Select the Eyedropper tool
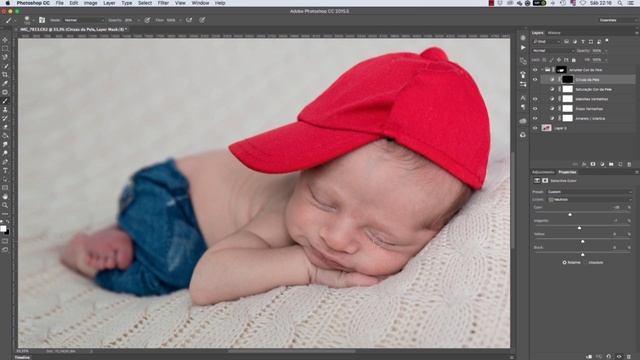Image resolution: width=640 pixels, height=360 pixels. coord(5,83)
